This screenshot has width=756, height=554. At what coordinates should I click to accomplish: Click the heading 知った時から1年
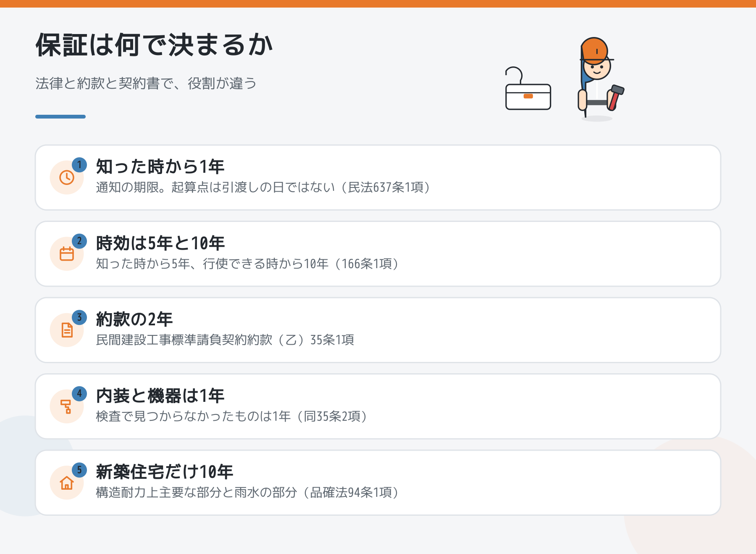160,167
